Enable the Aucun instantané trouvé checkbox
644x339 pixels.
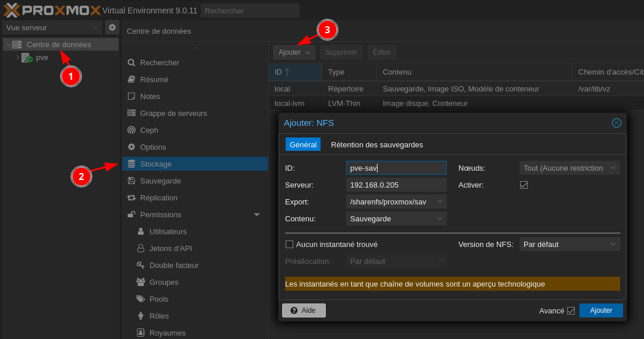click(289, 244)
